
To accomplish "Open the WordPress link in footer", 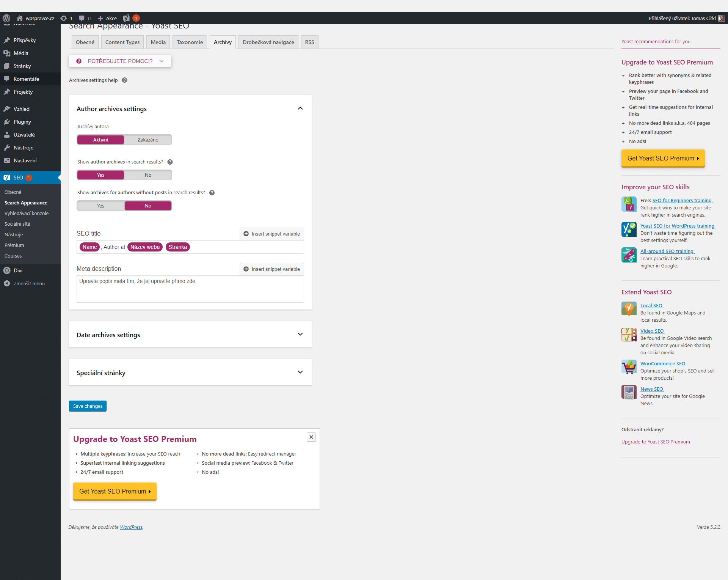I will pos(131,527).
